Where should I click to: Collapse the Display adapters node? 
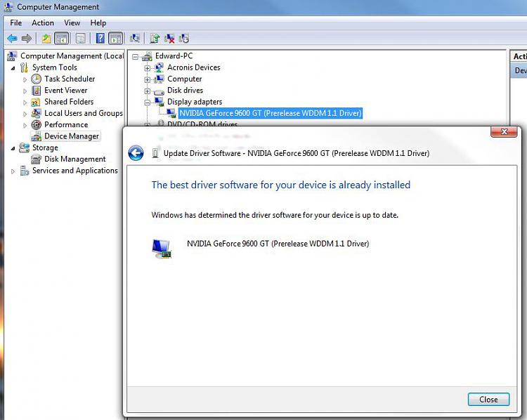point(147,103)
